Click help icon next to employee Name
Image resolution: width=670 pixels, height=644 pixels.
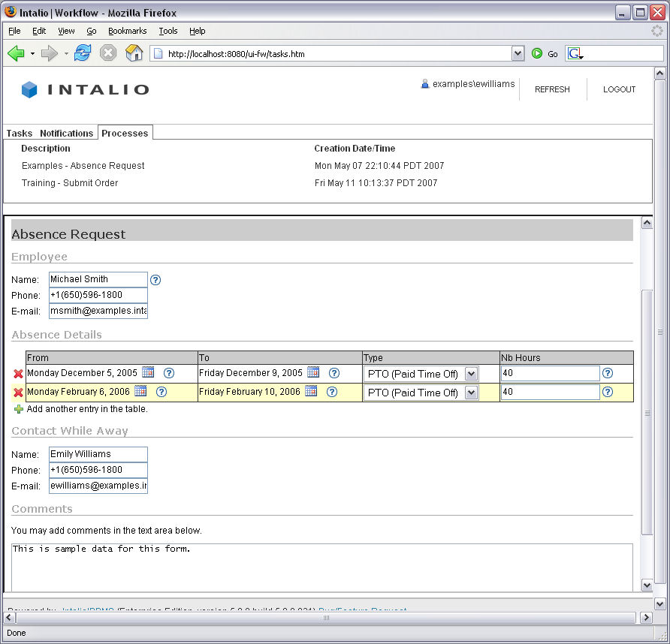point(155,280)
